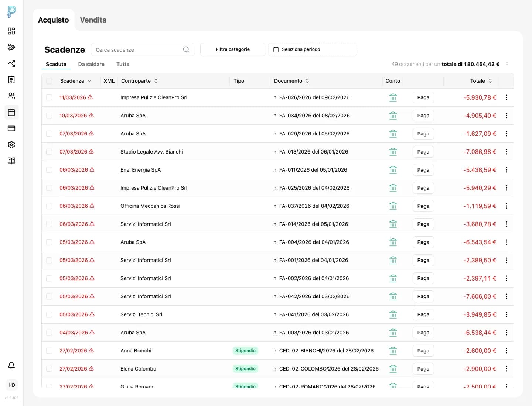Open the dashboard icon in sidebar
Viewport: 532px width, 406px height.
tap(11, 31)
